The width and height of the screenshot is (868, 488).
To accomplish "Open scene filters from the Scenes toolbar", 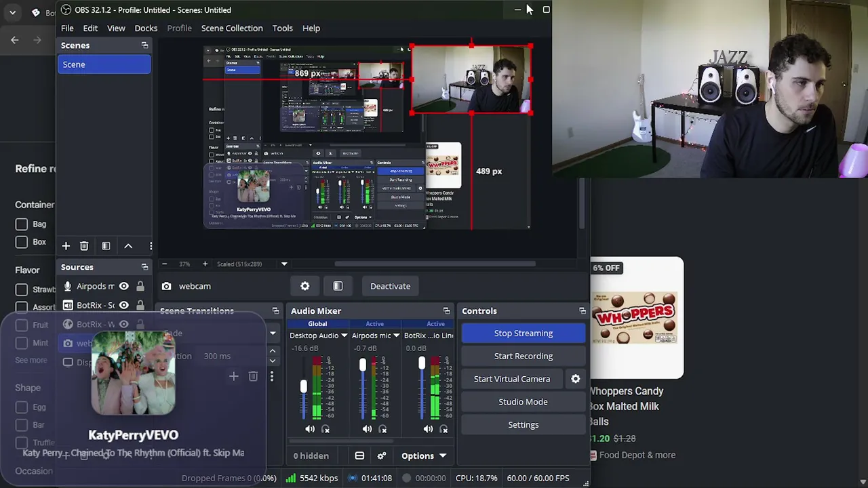I will pyautogui.click(x=106, y=246).
